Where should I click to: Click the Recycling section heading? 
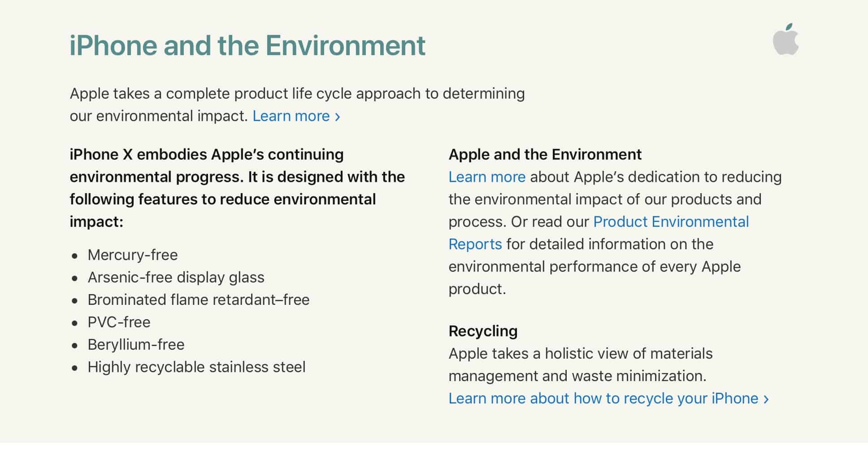click(x=483, y=332)
